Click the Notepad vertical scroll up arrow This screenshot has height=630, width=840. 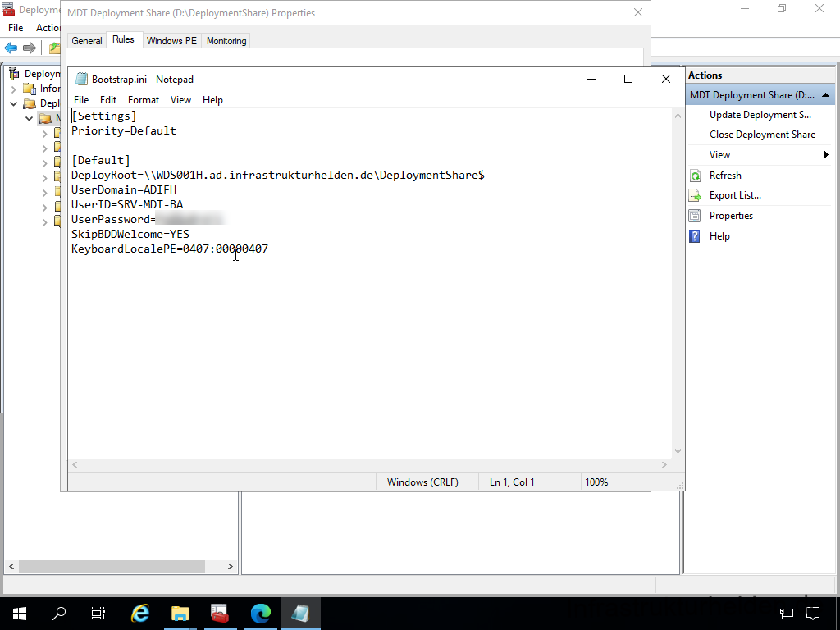coord(678,115)
